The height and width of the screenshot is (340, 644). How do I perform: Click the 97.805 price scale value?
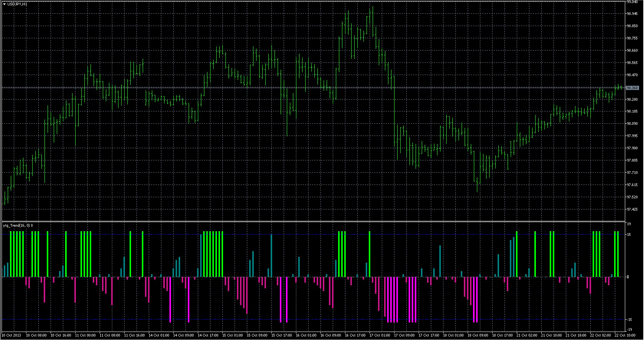point(632,160)
